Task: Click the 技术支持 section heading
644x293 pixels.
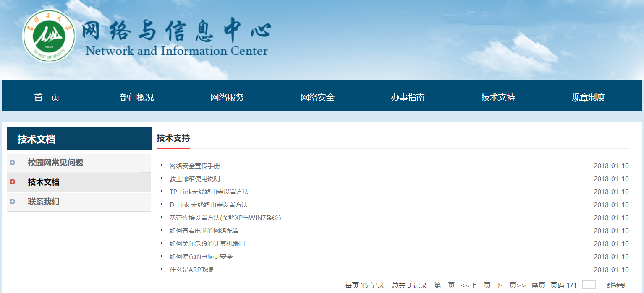Action: click(173, 138)
